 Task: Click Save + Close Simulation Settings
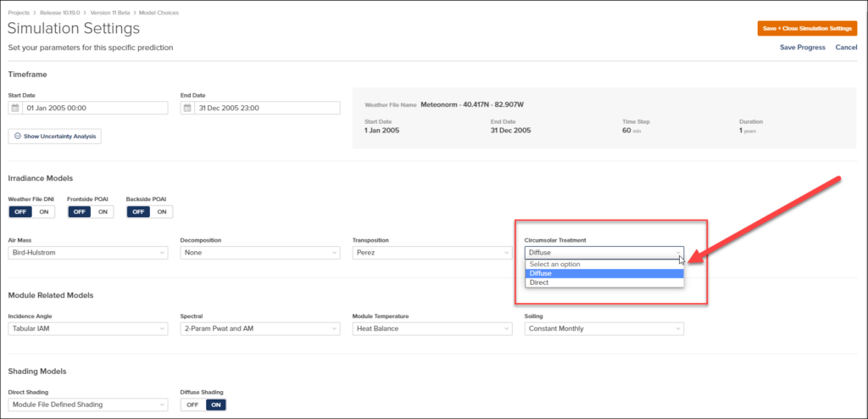(807, 28)
